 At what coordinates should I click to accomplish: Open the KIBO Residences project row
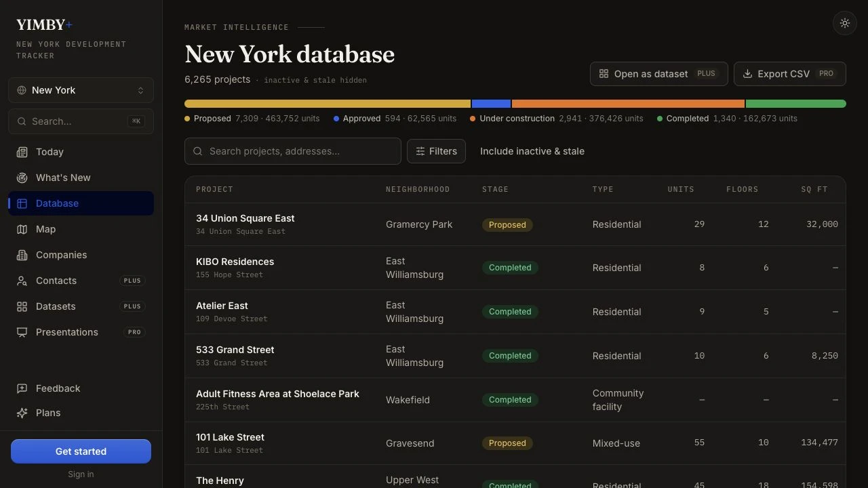[x=515, y=268]
